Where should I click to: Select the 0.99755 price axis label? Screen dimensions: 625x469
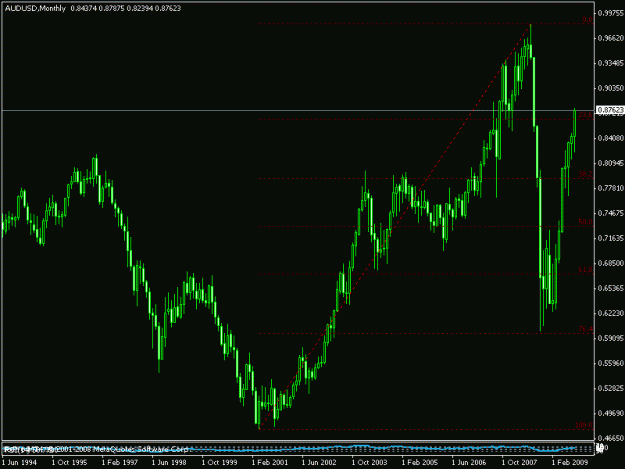tap(611, 13)
